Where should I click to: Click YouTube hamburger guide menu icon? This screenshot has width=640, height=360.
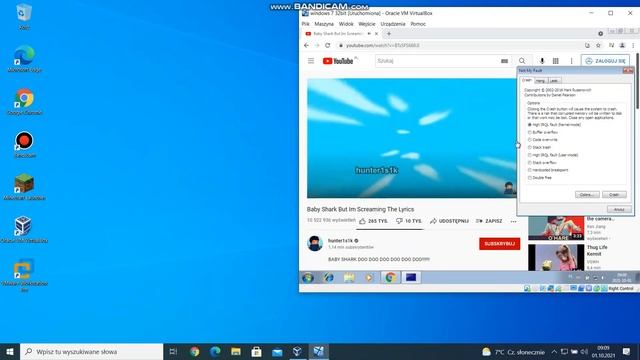point(311,61)
